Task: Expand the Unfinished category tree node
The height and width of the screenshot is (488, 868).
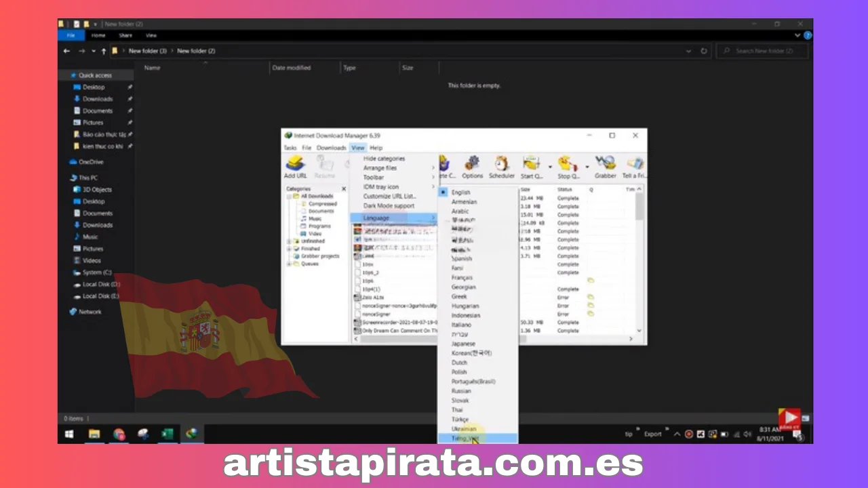Action: click(x=290, y=241)
